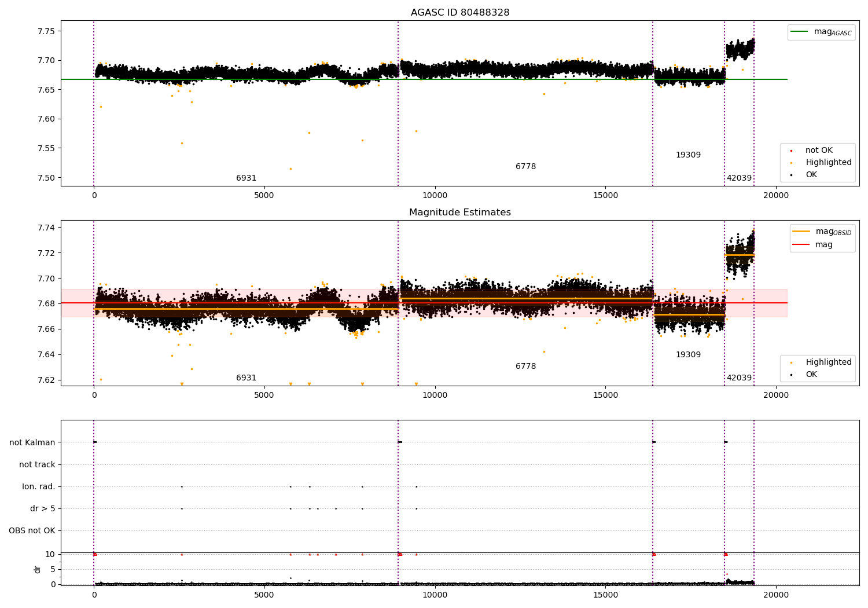
Task: Select the 7.62 y-axis tick label
Action: pyautogui.click(x=46, y=380)
